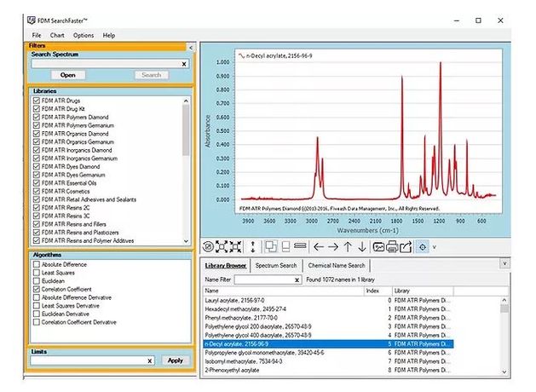
Task: Click the up arrow chart toolbar icon
Action: coord(348,247)
